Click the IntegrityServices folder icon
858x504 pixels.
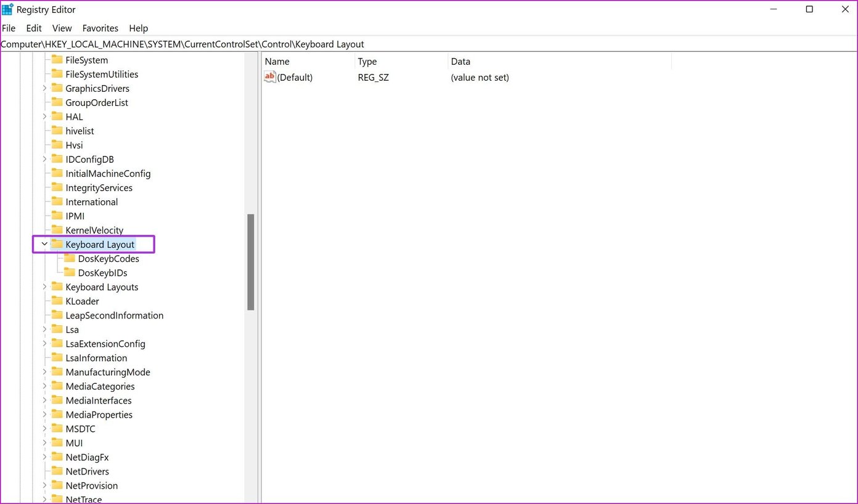pyautogui.click(x=57, y=187)
